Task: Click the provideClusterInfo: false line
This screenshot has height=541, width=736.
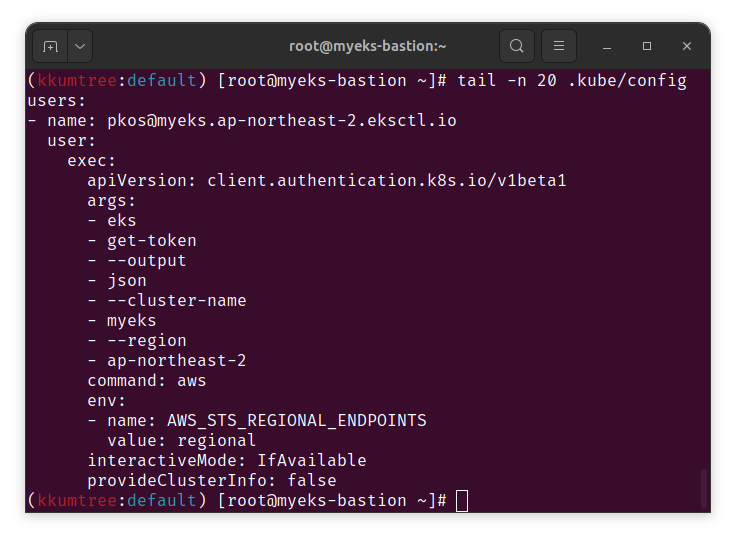Action: click(212, 480)
